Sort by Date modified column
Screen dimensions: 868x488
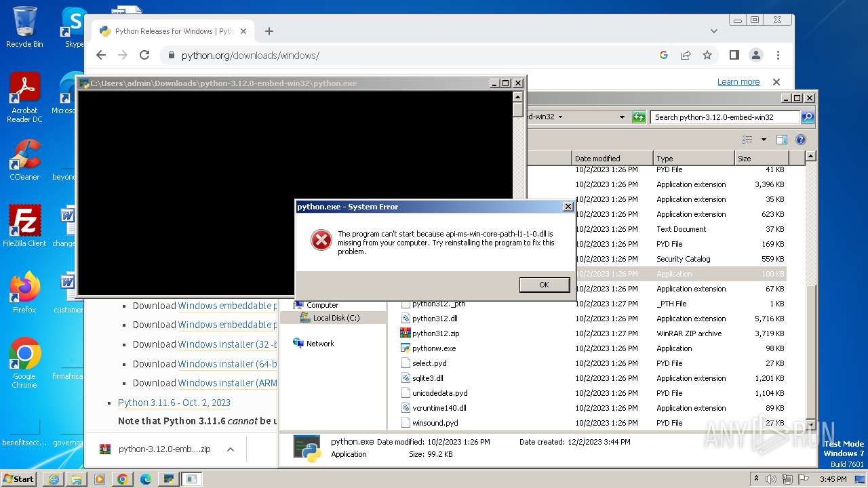tap(612, 159)
